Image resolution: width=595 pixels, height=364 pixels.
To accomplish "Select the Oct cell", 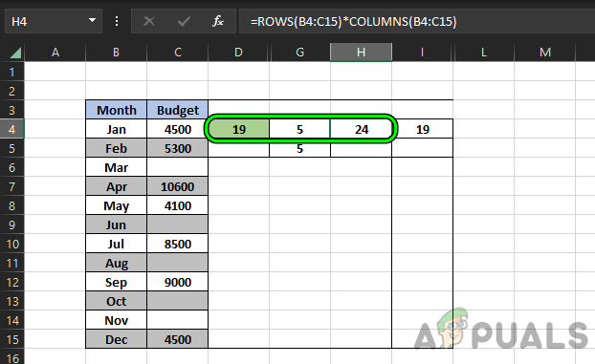I will (116, 302).
